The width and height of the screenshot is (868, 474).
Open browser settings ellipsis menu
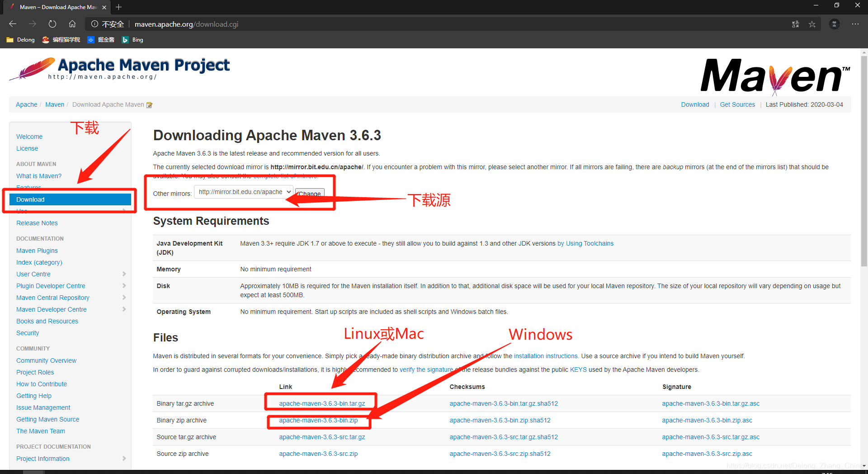(855, 24)
